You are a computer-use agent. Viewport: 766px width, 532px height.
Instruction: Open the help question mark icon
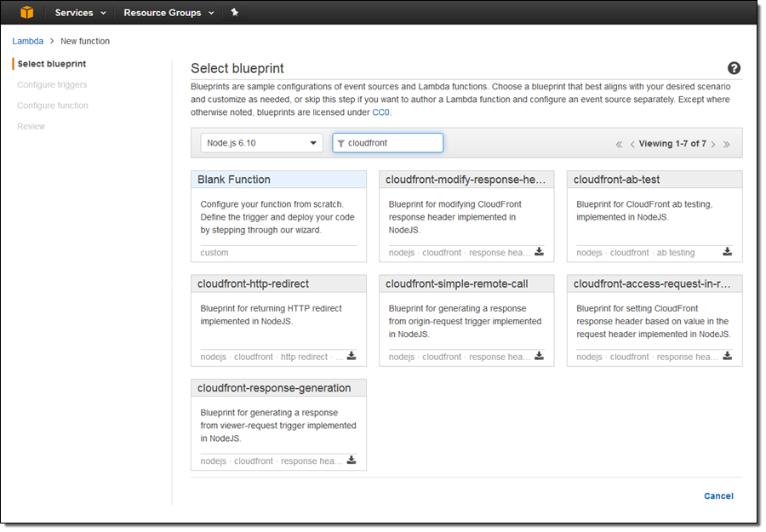click(734, 69)
